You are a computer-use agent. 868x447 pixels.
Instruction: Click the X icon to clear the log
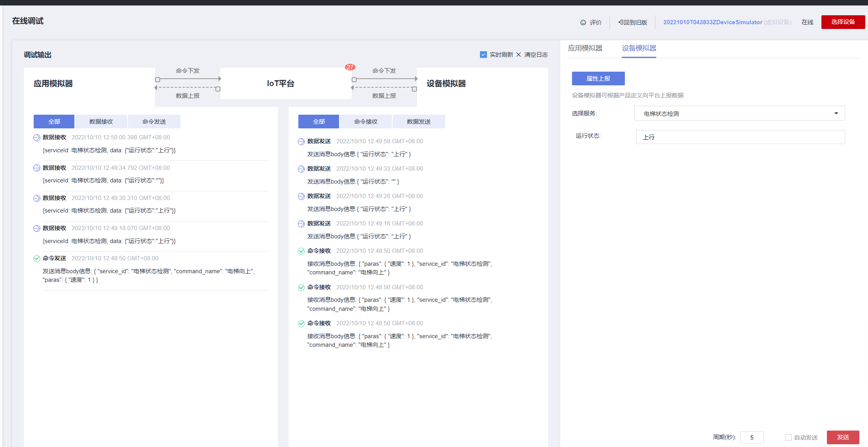pyautogui.click(x=518, y=55)
